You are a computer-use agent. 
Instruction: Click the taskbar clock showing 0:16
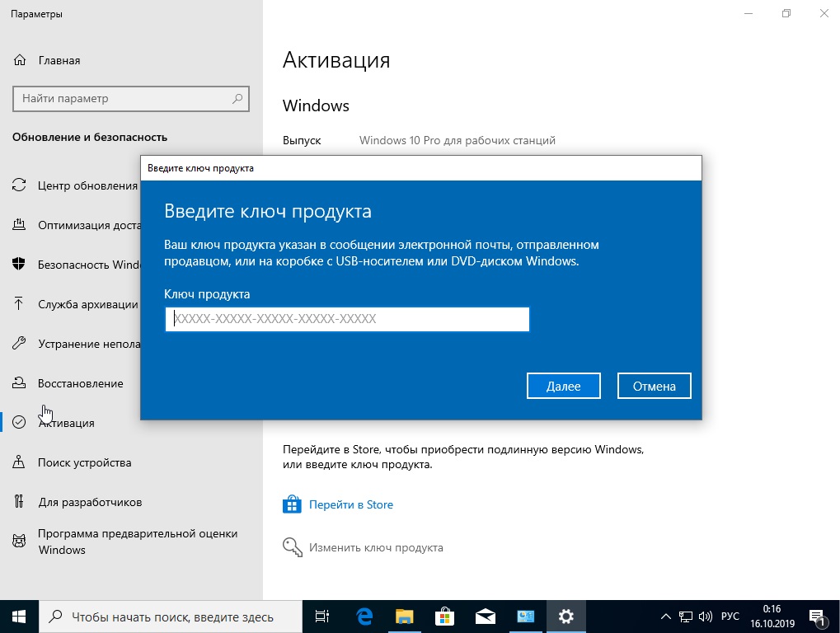coord(772,617)
